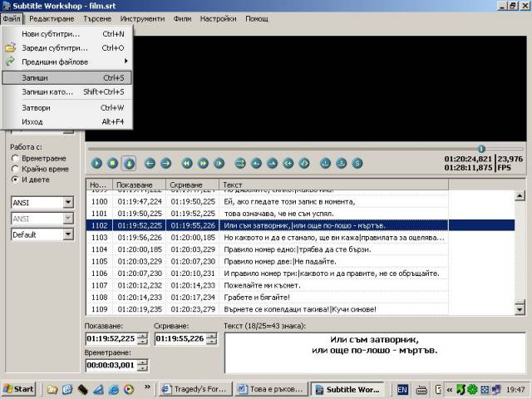Click the first sync point marker icon
Screen dimensions: 532x399
click(x=325, y=164)
